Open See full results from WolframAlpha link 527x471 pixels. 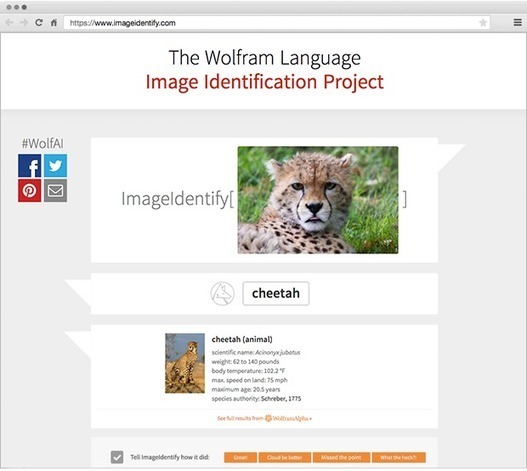point(265,418)
